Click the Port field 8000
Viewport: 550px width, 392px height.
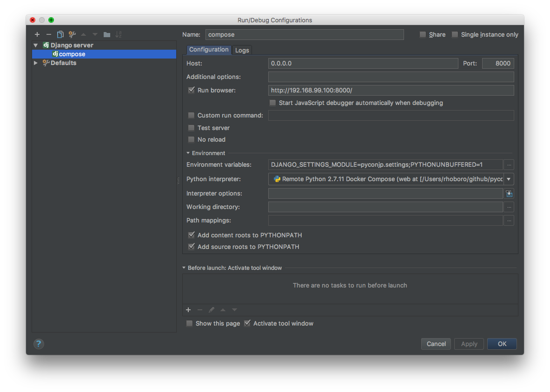tap(498, 64)
